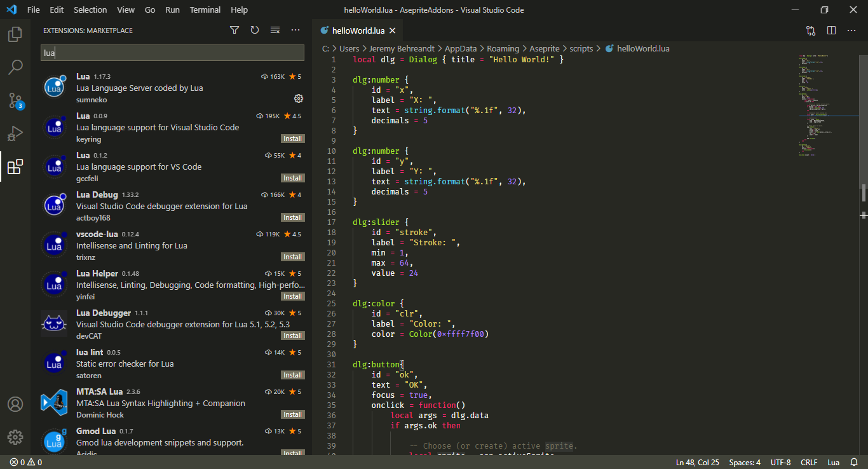This screenshot has width=868, height=469.
Task: Filter extensions with the funnel icon
Action: point(234,30)
